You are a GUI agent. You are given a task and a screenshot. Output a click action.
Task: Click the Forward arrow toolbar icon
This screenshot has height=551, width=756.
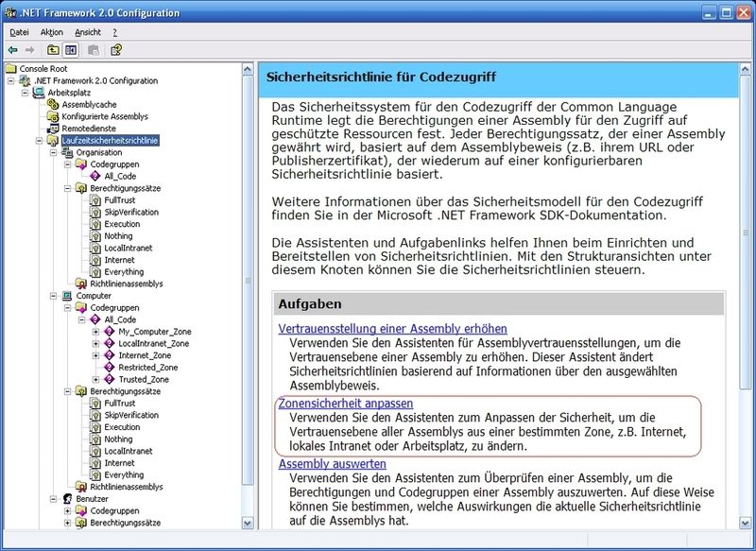pyautogui.click(x=30, y=50)
